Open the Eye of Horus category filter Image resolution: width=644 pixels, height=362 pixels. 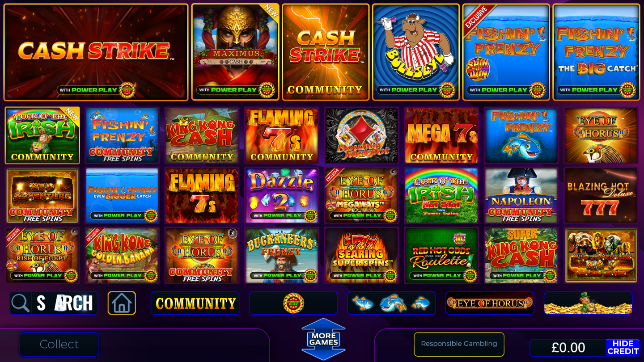[490, 303]
